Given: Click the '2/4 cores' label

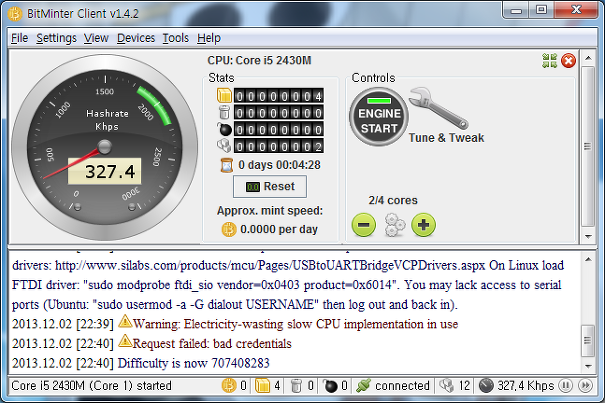Looking at the screenshot, I should pyautogui.click(x=393, y=200).
